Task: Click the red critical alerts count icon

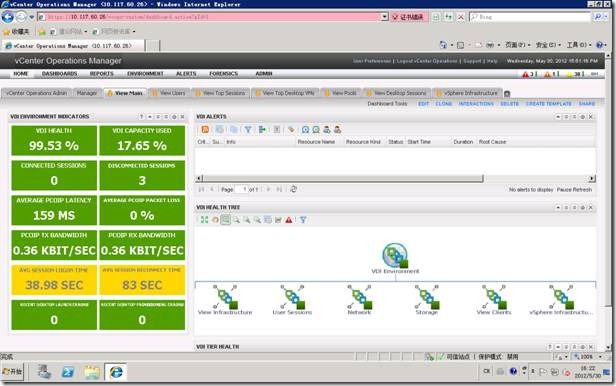Action: pyautogui.click(x=525, y=74)
